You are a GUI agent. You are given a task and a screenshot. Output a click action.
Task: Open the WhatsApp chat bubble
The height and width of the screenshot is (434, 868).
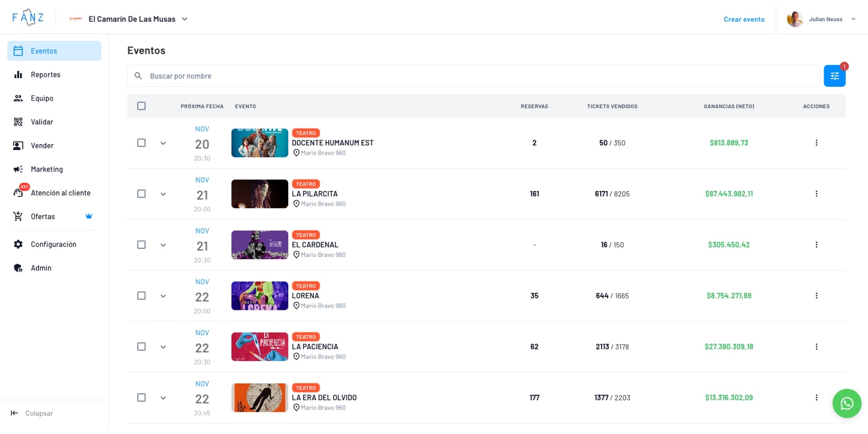point(847,403)
